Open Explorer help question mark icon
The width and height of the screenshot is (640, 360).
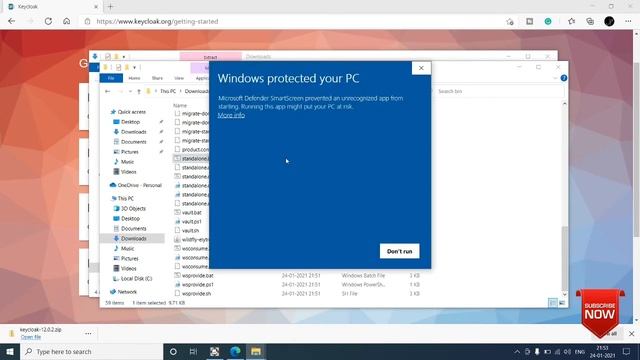point(564,78)
